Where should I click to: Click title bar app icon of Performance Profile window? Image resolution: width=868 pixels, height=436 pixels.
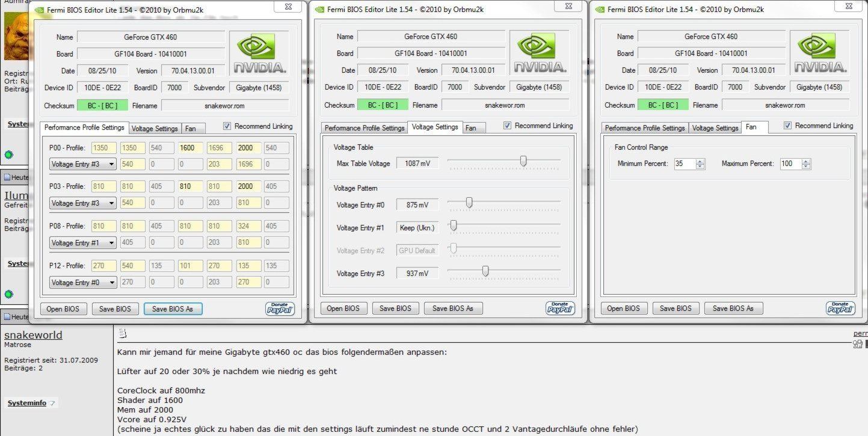38,10
